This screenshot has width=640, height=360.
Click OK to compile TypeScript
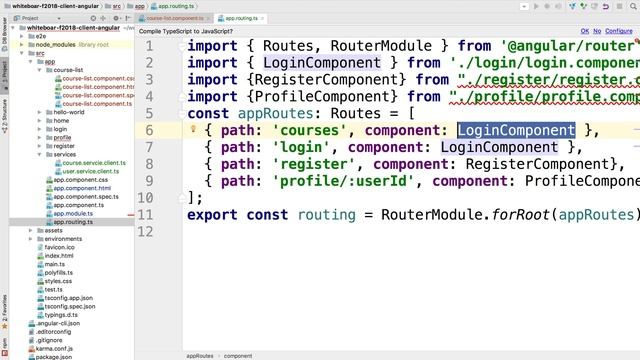(584, 31)
